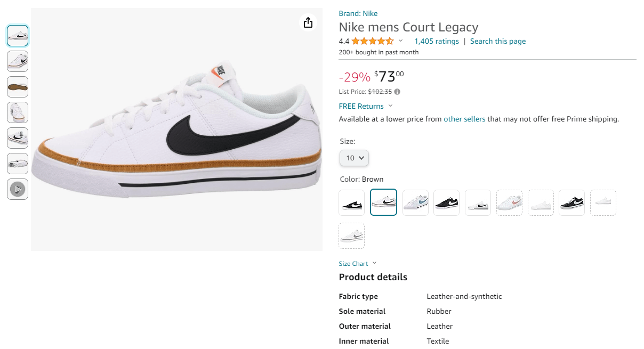This screenshot has height=349, width=644.
Task: Click the Search this page link
Action: (x=498, y=41)
